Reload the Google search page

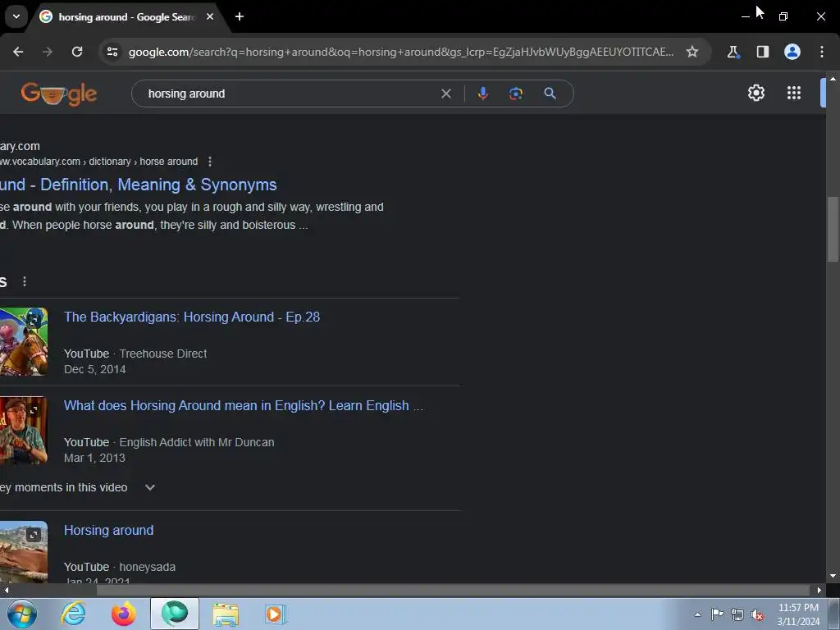(x=77, y=52)
